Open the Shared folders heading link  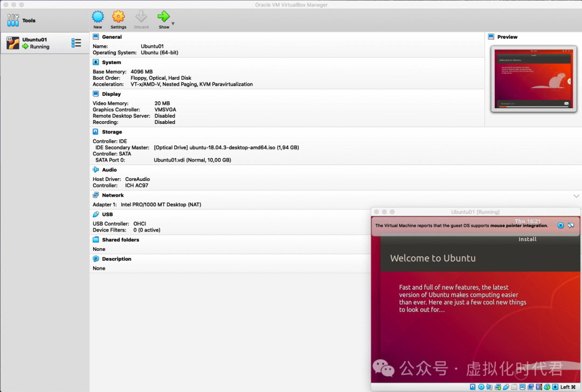coord(120,240)
